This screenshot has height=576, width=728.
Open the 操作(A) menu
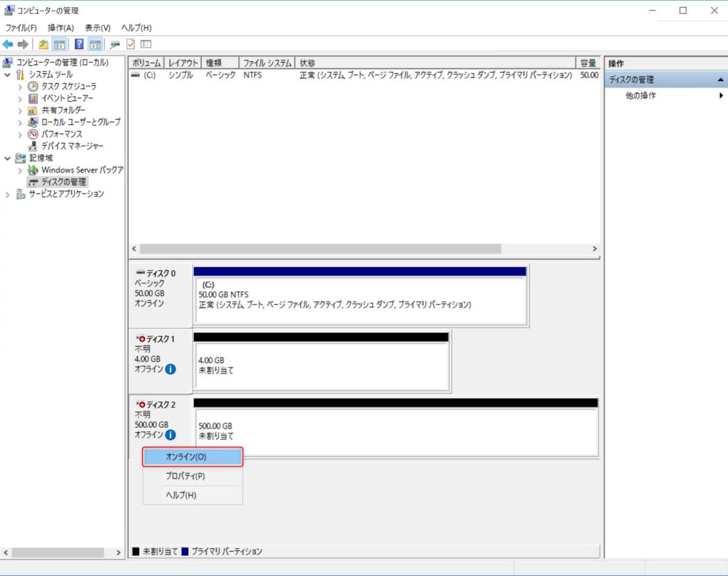pyautogui.click(x=60, y=27)
